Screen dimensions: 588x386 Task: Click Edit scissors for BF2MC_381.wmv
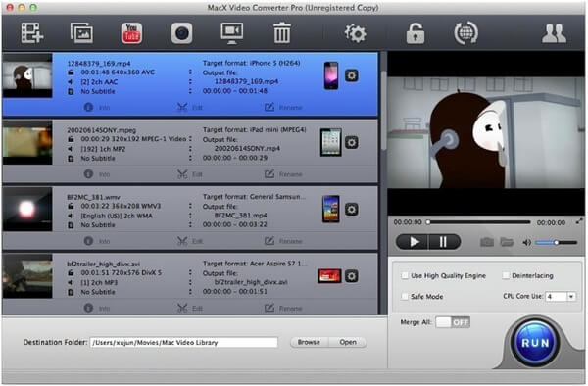point(190,241)
